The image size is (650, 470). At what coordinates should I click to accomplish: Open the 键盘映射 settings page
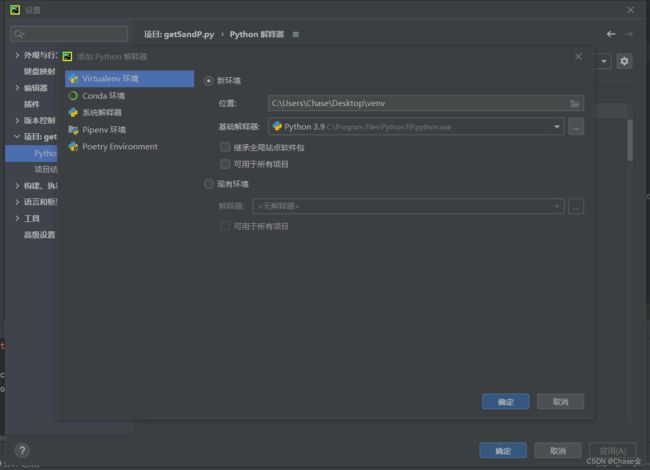point(39,71)
